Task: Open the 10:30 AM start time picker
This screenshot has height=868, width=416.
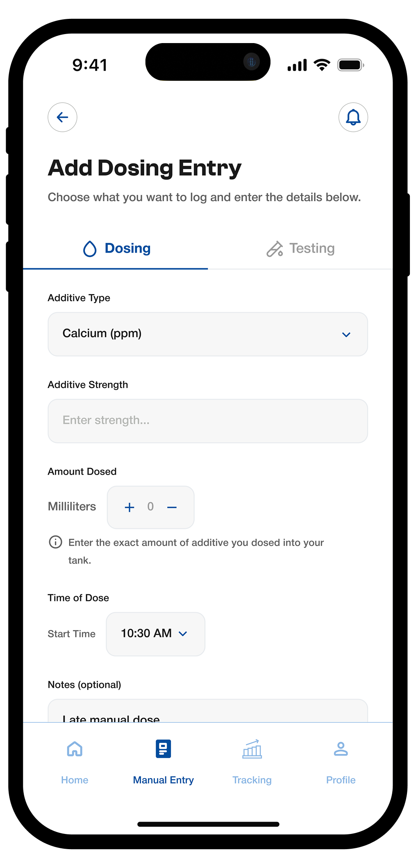Action: 155,634
